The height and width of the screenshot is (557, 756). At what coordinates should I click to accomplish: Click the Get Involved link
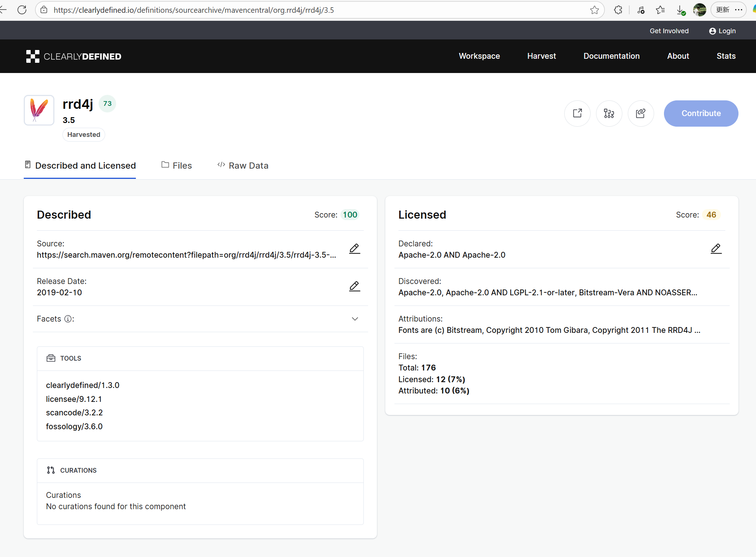(669, 31)
